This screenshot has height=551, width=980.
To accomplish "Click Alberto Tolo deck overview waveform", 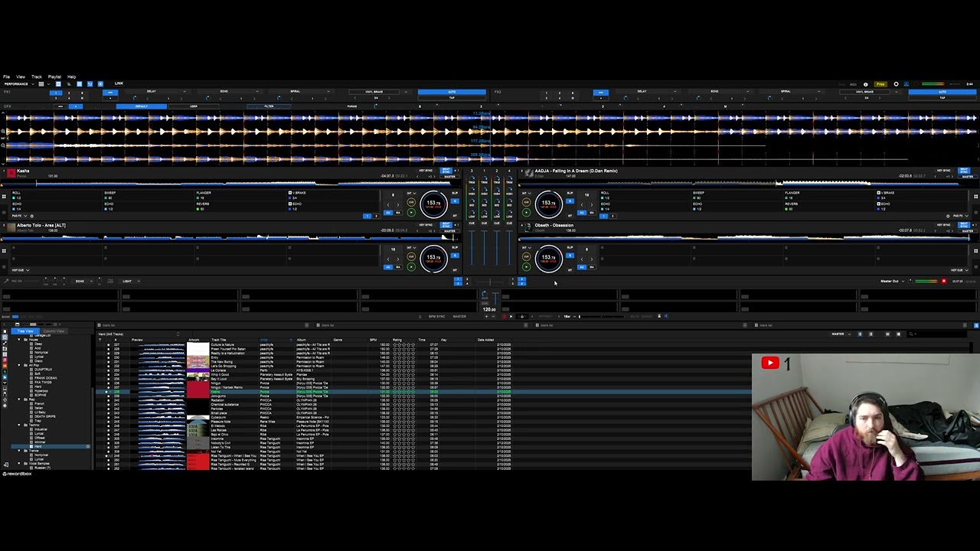I will click(230, 237).
